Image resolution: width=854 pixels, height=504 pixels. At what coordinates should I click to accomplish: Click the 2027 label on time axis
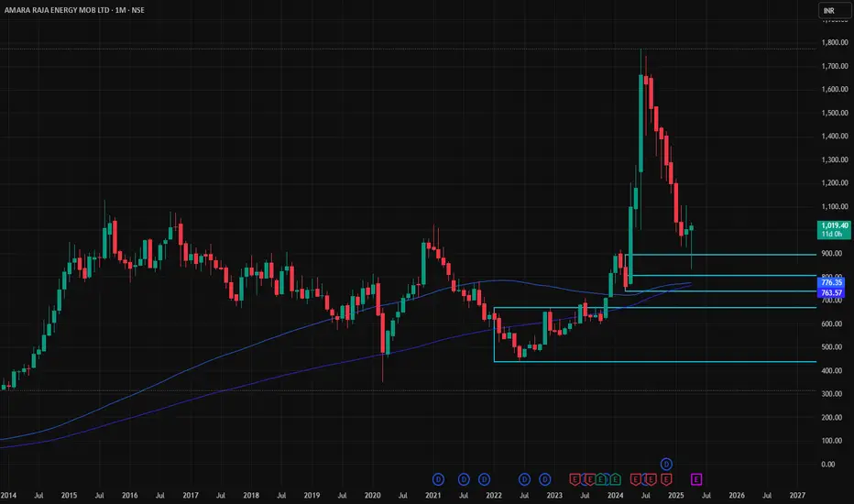(797, 495)
